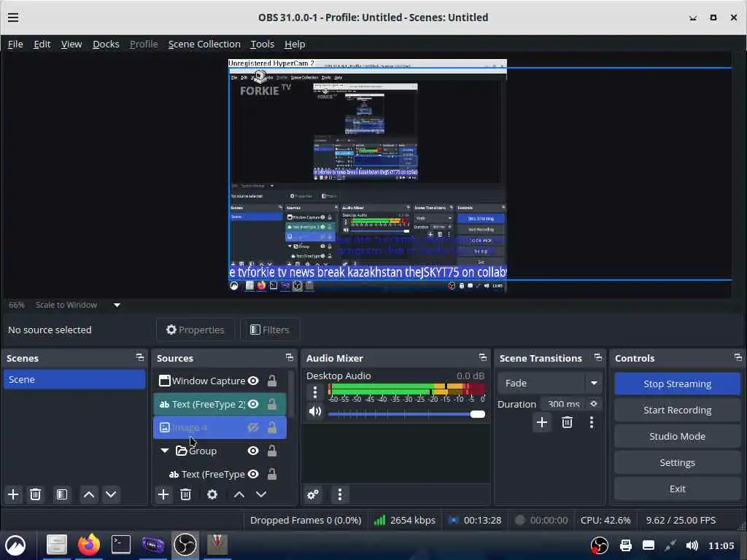
Task: Pop out the Scene Transitions dock
Action: (x=598, y=357)
